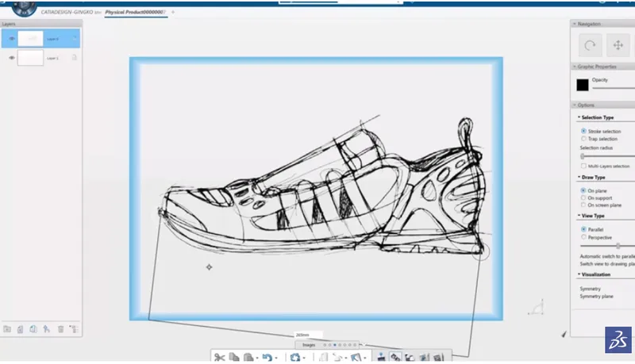Click the stamp icon right of toolbar separator

pyautogui.click(x=381, y=357)
